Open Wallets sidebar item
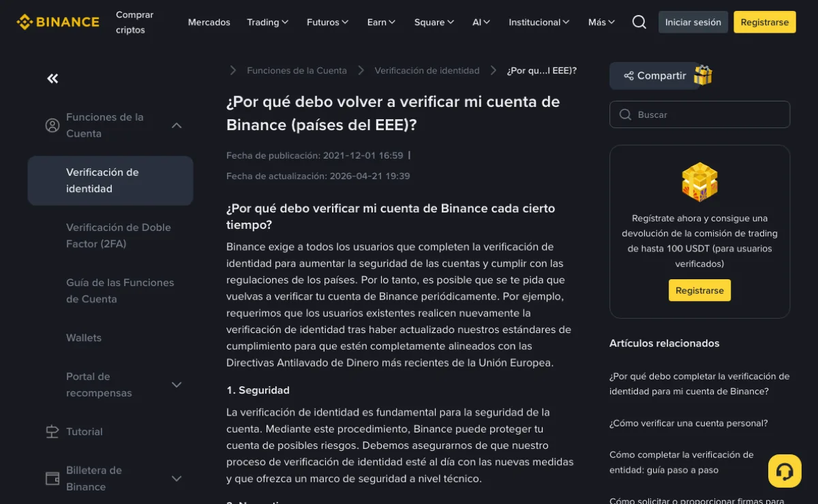This screenshot has height=504, width=818. (x=84, y=338)
